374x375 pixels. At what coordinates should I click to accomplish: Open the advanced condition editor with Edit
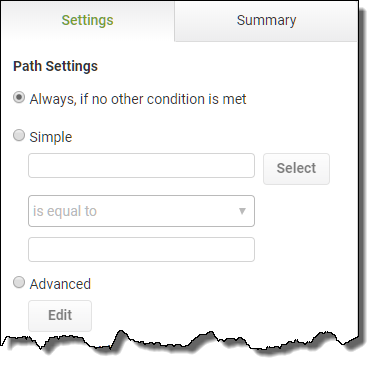click(60, 316)
